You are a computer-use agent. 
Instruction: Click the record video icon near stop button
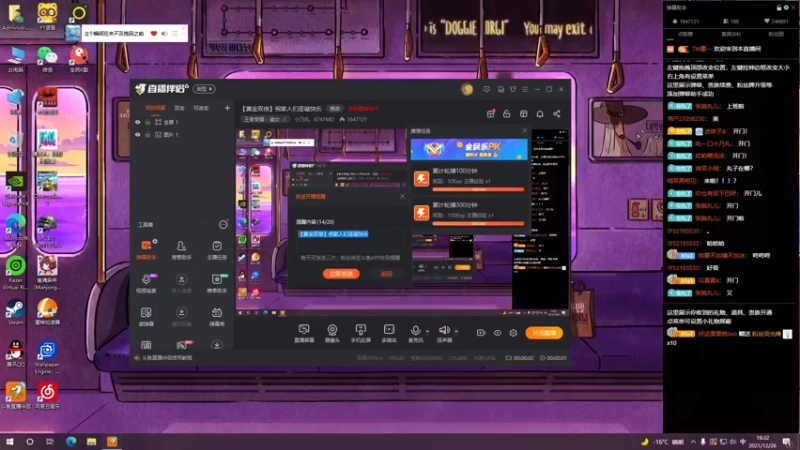(481, 333)
